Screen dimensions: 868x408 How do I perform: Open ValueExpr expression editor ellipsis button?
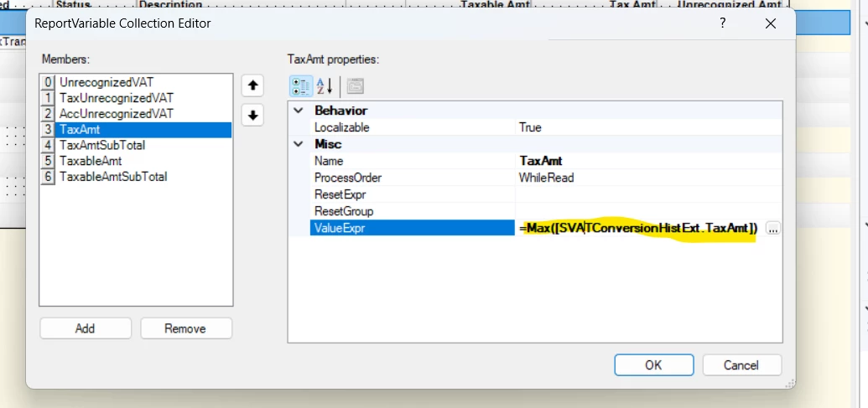pos(772,228)
